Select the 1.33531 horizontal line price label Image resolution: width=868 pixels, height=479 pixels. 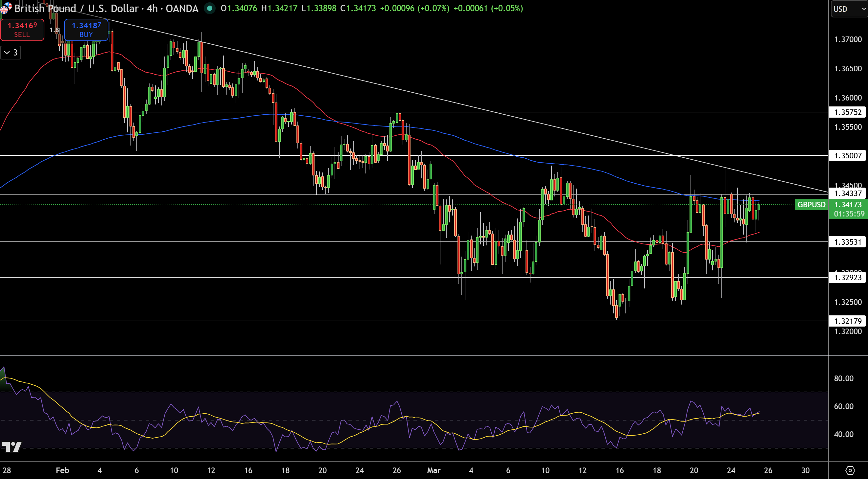click(x=847, y=242)
